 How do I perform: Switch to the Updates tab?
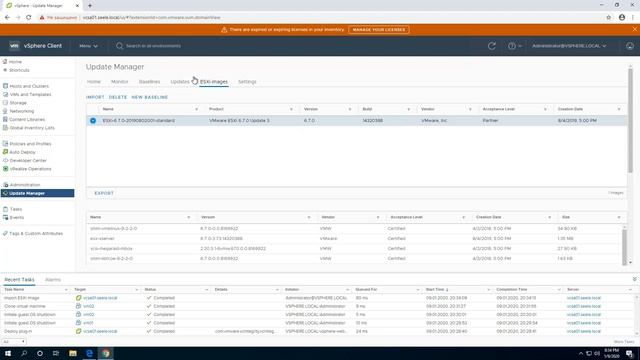(x=180, y=82)
